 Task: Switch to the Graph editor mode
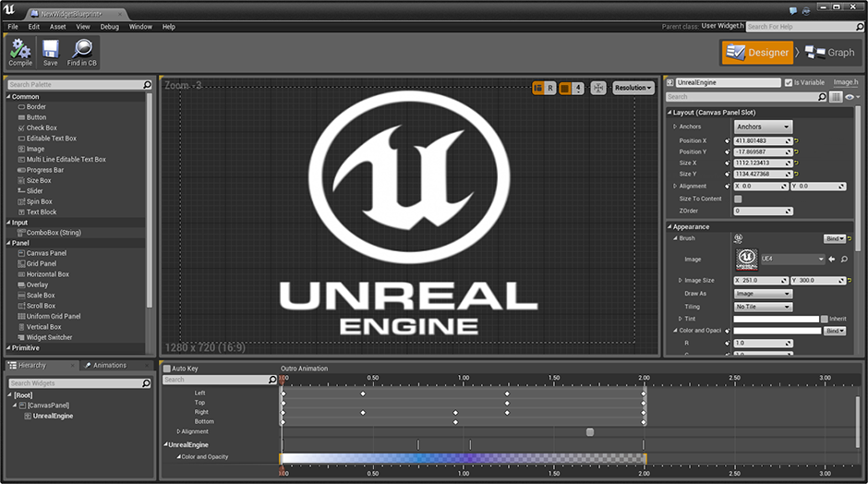[829, 53]
